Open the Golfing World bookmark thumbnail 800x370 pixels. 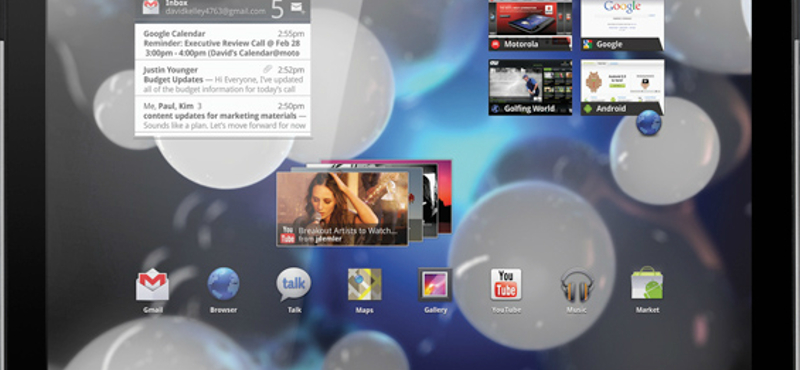[x=530, y=87]
